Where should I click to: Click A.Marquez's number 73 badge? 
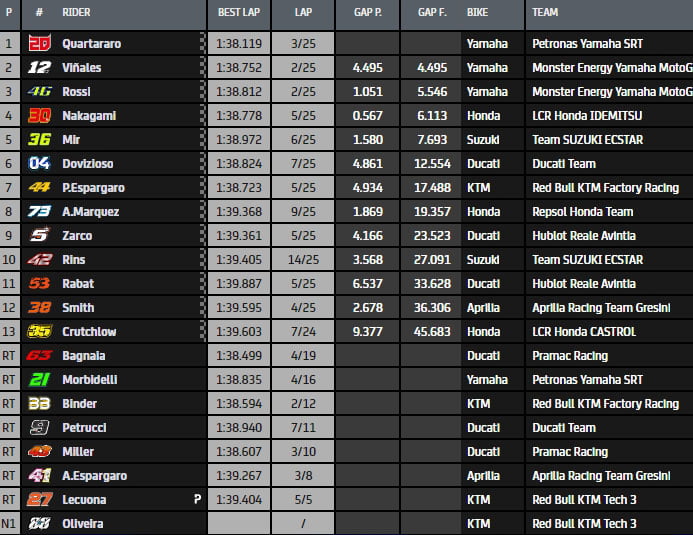(x=39, y=211)
